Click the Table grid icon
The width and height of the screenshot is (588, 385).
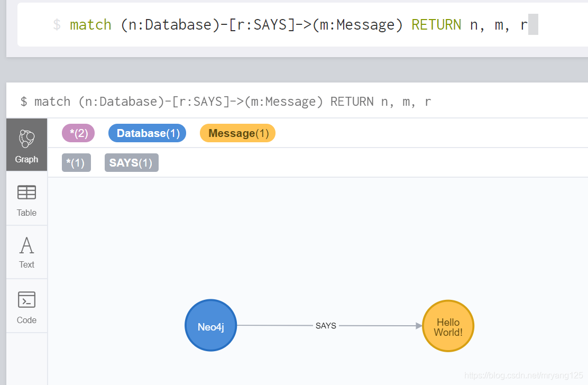click(26, 192)
